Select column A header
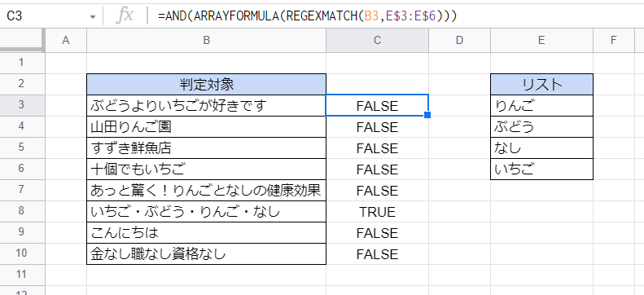The height and width of the screenshot is (295, 644). point(66,40)
